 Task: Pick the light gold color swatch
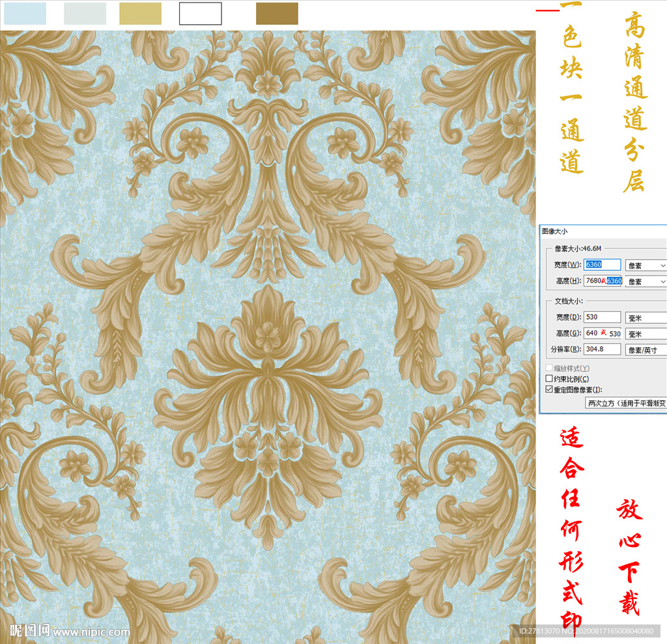[x=141, y=14]
